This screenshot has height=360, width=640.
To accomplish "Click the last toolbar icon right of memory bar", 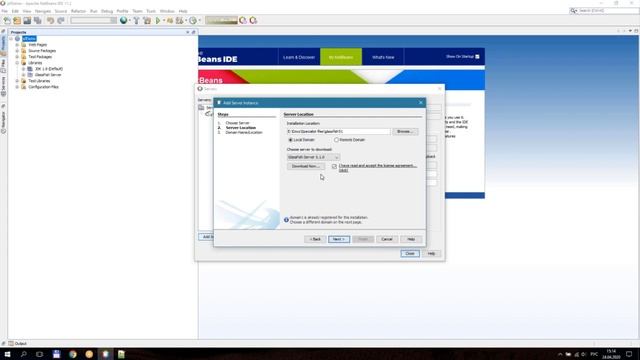I will 253,20.
